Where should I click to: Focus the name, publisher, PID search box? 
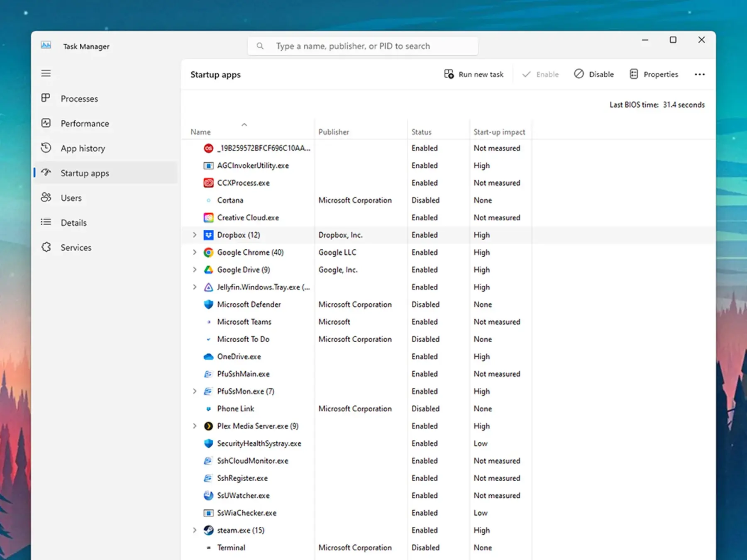pos(363,46)
